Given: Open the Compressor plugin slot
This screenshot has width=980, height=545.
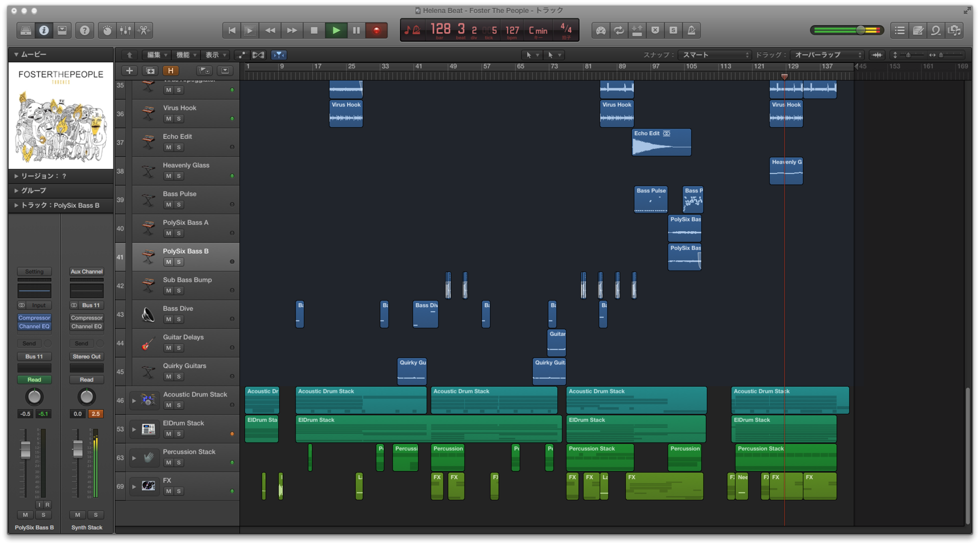Looking at the screenshot, I should (x=34, y=317).
